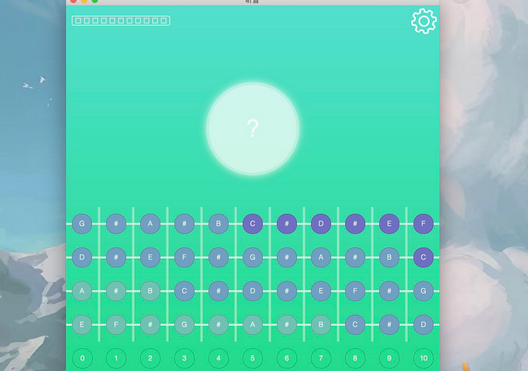Viewport: 528px width, 371px height.
Task: Select purple C at fret 5, G string
Action: [x=253, y=224]
